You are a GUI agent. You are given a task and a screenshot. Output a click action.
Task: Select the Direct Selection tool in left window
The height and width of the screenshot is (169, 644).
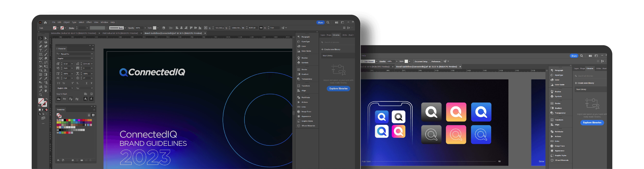pos(46,38)
